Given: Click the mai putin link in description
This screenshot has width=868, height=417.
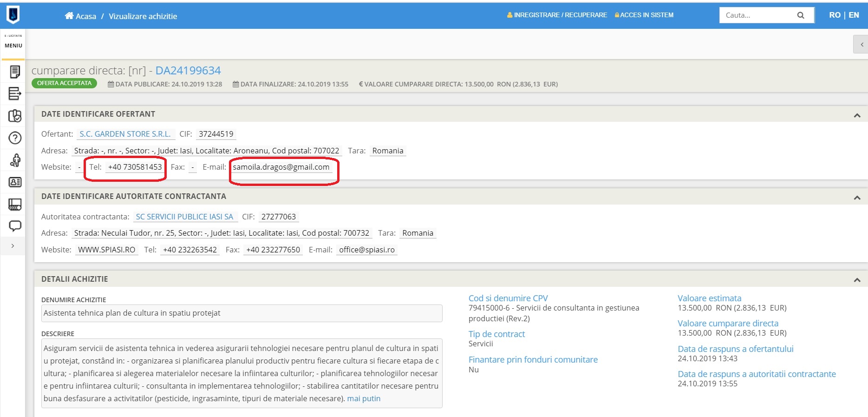Looking at the screenshot, I should coord(364,398).
